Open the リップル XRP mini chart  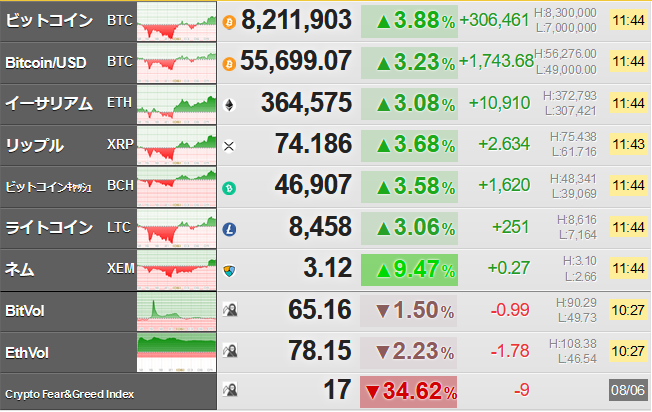click(176, 145)
